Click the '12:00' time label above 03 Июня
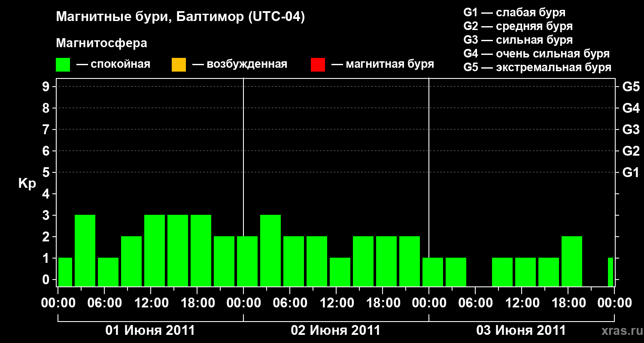Image resolution: width=644 pixels, height=343 pixels. pos(522,303)
